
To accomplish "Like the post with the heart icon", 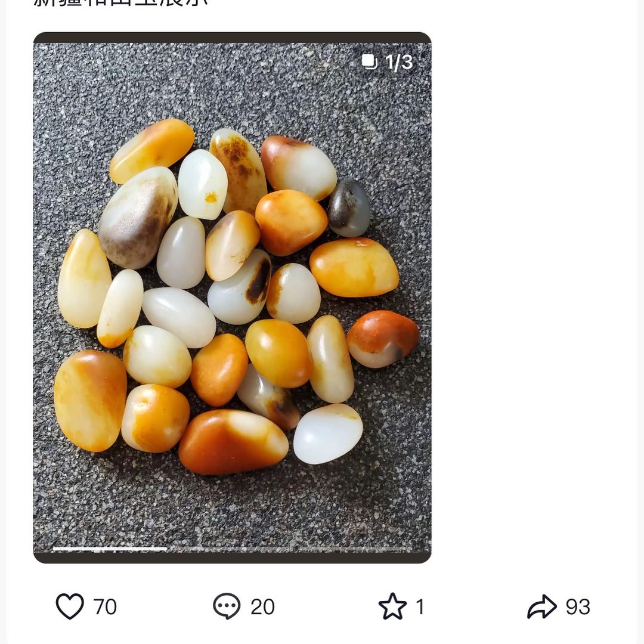I will tap(70, 606).
